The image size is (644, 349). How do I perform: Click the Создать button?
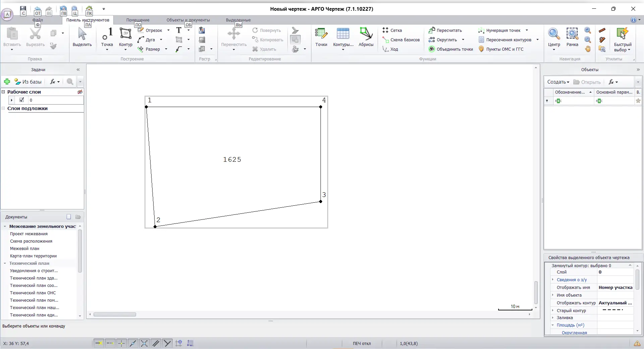558,82
